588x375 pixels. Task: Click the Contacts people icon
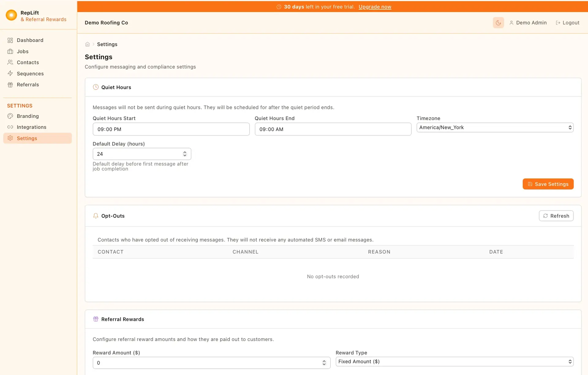[x=10, y=62]
